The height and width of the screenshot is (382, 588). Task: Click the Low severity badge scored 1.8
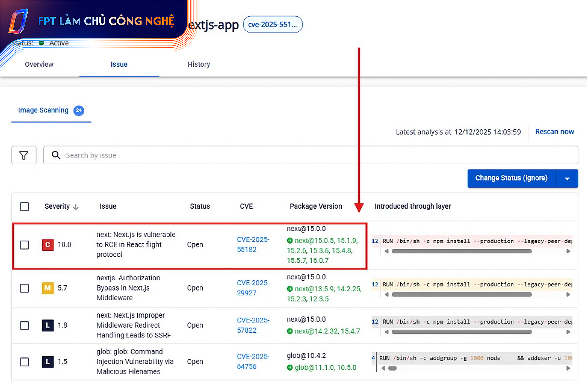coord(48,325)
